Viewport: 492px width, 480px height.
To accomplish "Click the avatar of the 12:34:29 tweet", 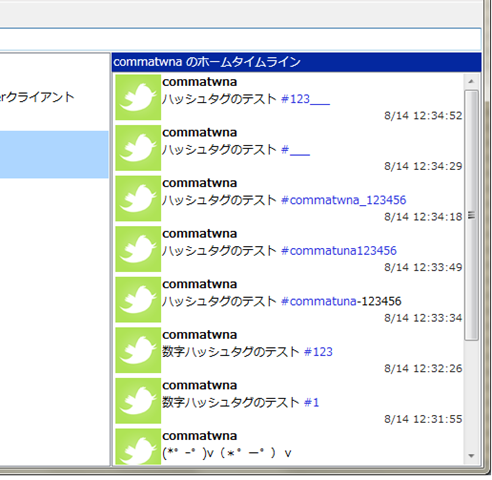I will [138, 148].
